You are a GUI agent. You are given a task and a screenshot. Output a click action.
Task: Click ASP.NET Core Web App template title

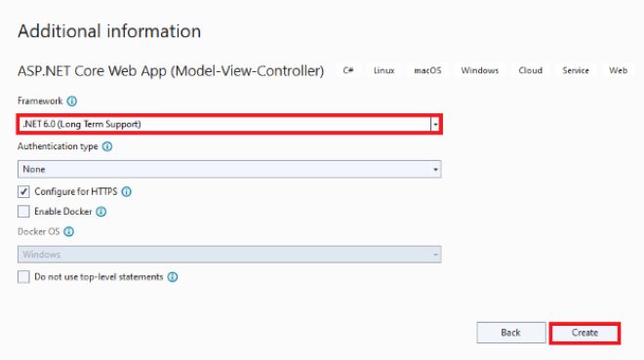point(171,71)
